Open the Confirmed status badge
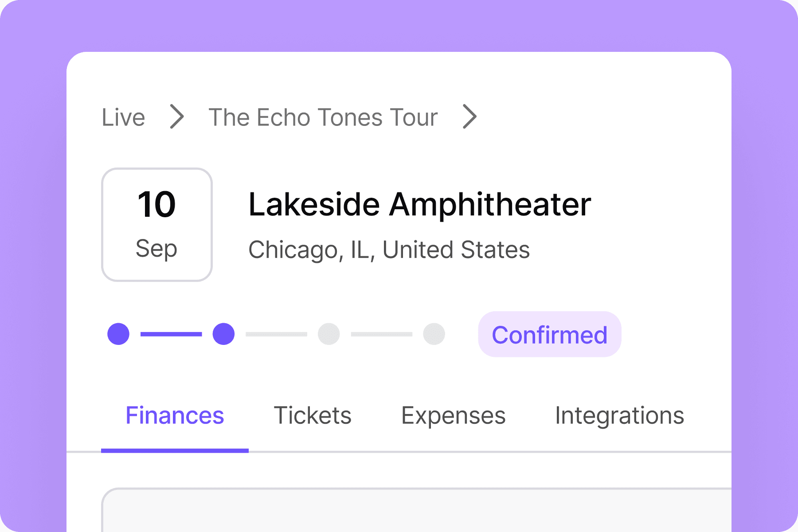Screen dimensions: 798x532 (549, 334)
